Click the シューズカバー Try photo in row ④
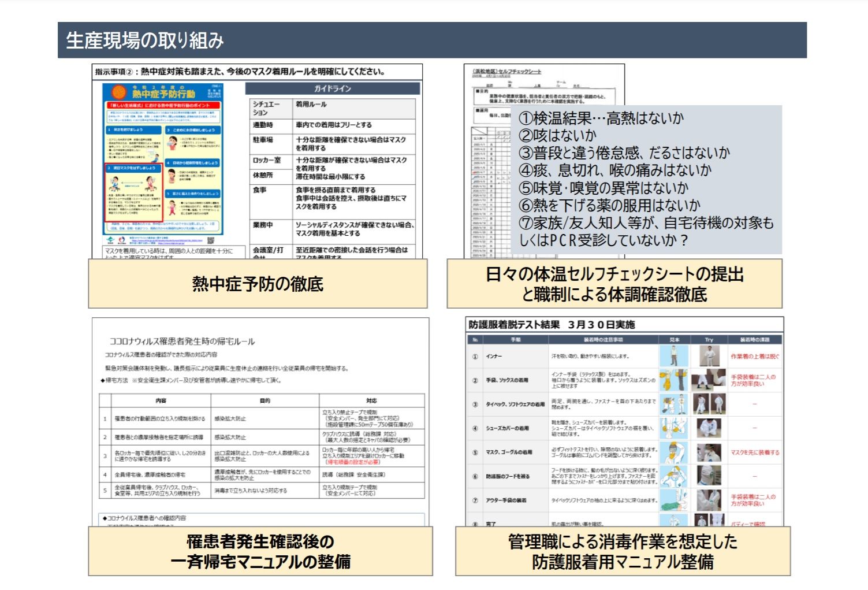Viewport: 868px width, 590px height. [x=708, y=428]
